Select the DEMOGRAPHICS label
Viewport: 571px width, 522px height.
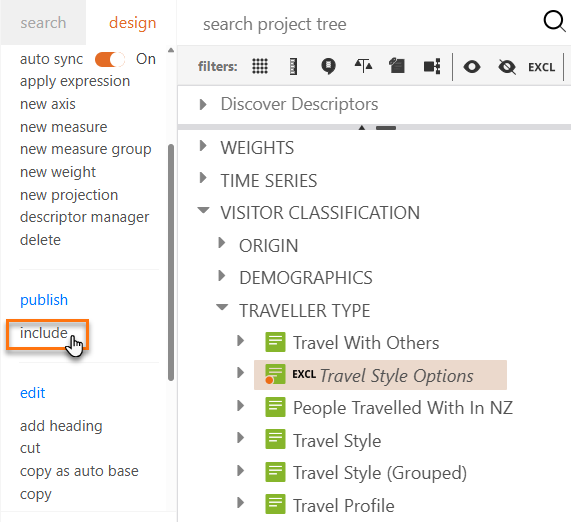click(x=306, y=278)
